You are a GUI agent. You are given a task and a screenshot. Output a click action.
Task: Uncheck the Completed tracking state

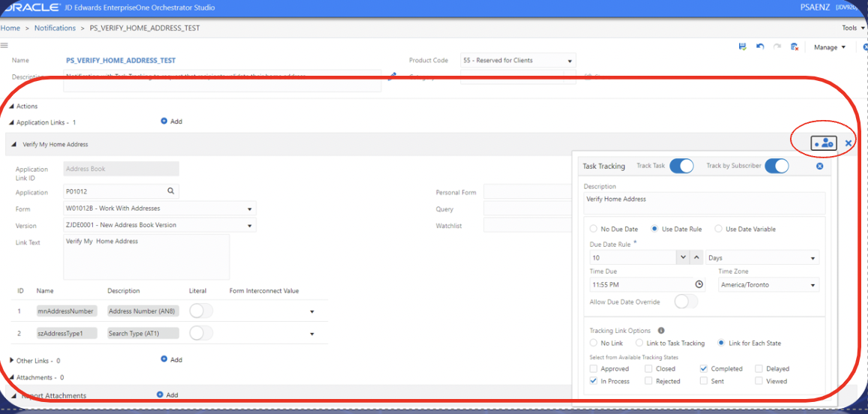(x=704, y=368)
